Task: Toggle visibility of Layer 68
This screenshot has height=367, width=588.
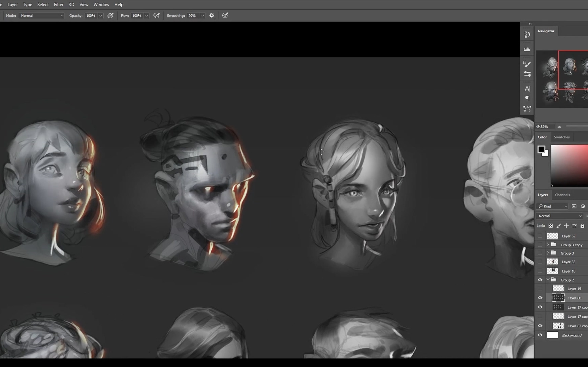Action: click(540, 298)
